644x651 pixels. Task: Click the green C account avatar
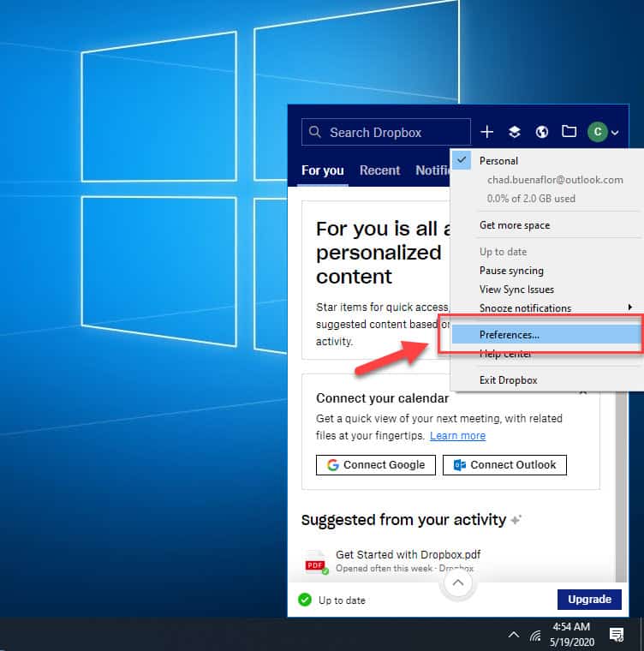(598, 132)
